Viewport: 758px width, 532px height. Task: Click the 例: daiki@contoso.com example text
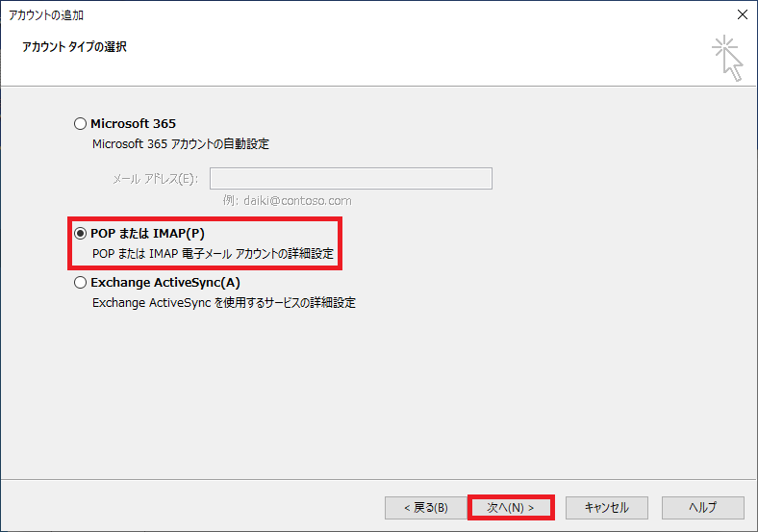pyautogui.click(x=288, y=201)
